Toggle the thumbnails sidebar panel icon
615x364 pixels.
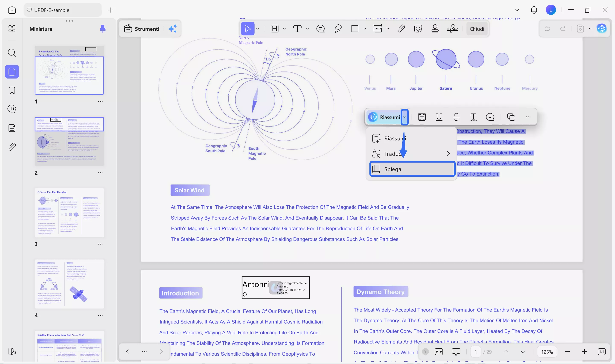click(x=12, y=72)
